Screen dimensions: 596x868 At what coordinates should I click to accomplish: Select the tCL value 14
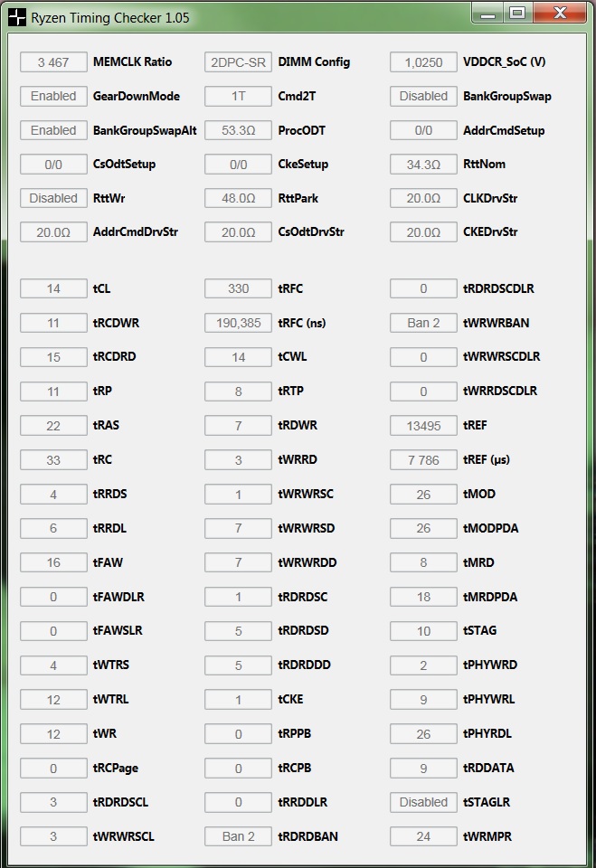53,289
